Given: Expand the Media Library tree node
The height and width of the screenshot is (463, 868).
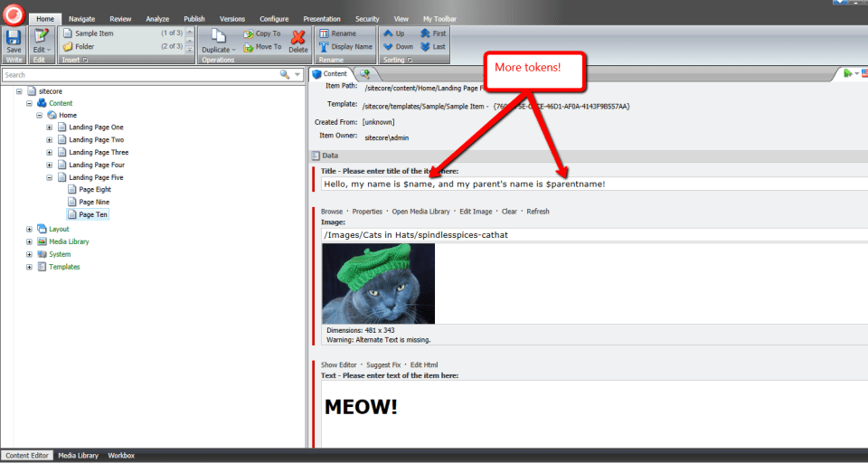Looking at the screenshot, I should (29, 241).
